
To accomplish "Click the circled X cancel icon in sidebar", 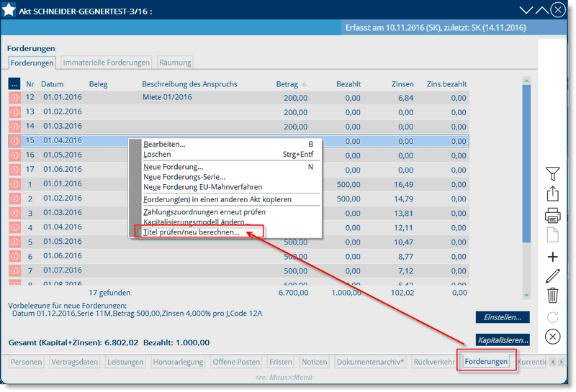I will point(552,337).
